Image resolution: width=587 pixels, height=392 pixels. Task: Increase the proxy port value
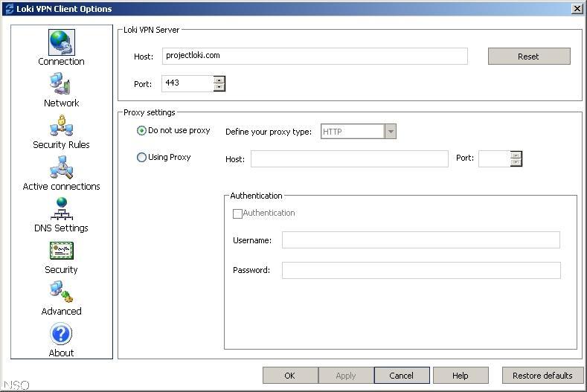click(x=516, y=155)
